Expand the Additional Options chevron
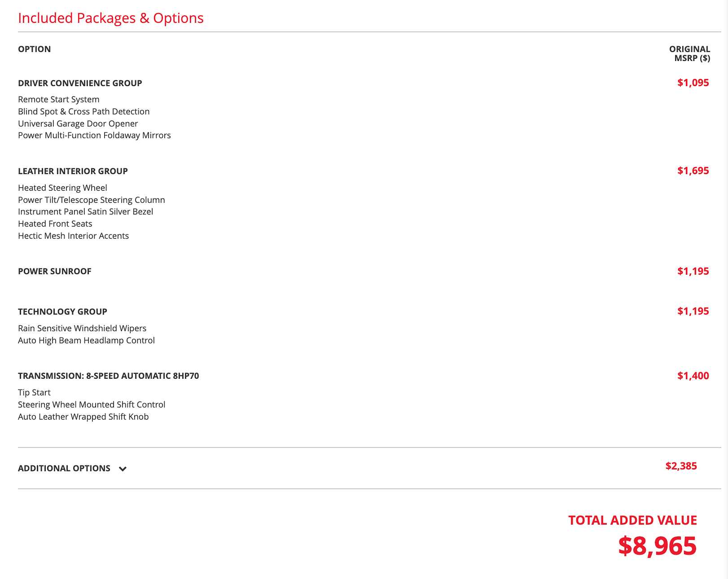Screen dimensions: 728x579 [x=123, y=469]
